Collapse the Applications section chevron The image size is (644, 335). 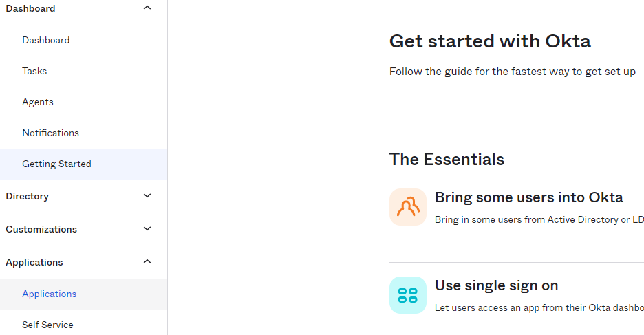pos(147,262)
